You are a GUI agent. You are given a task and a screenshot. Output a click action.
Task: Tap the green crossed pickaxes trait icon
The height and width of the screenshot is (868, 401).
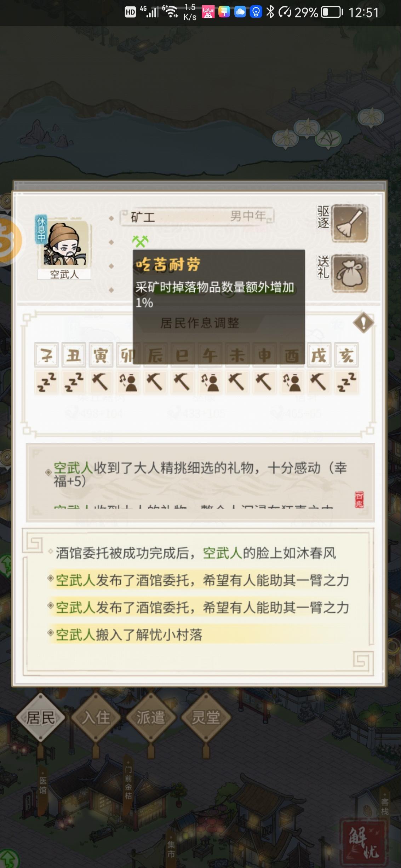click(x=140, y=241)
